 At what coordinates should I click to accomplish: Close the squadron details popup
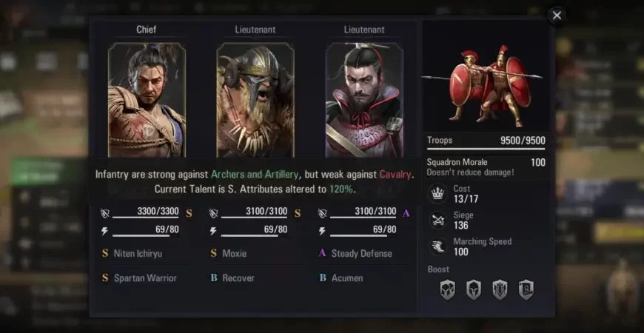[x=557, y=16]
